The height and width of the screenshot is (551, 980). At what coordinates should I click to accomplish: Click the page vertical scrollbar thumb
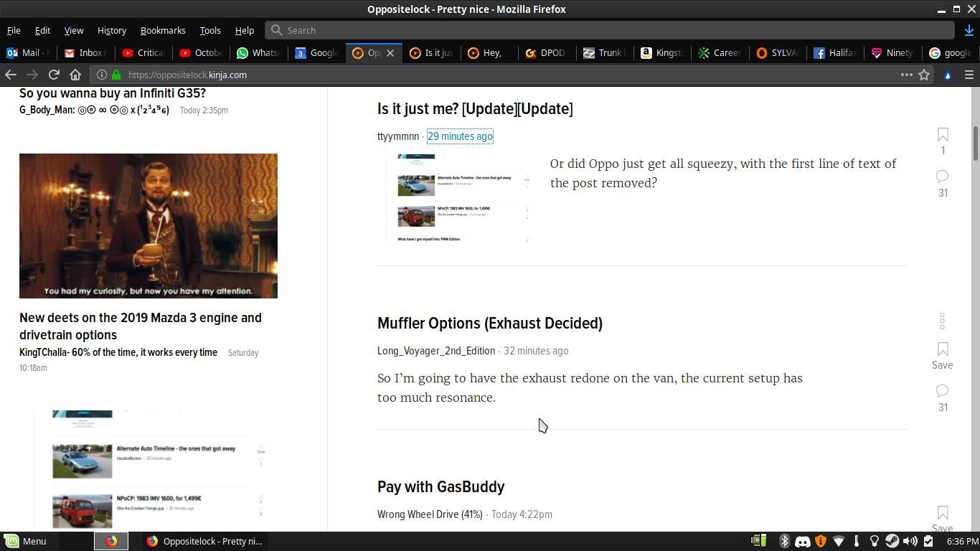point(976,143)
